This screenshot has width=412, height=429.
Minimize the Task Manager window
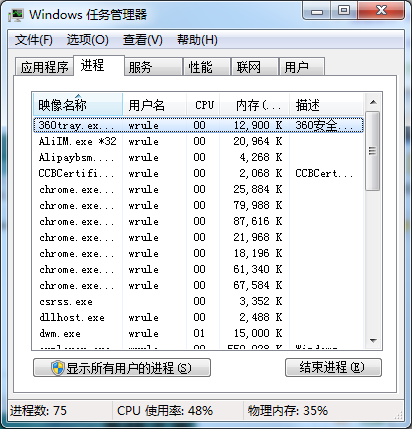coord(317,11)
